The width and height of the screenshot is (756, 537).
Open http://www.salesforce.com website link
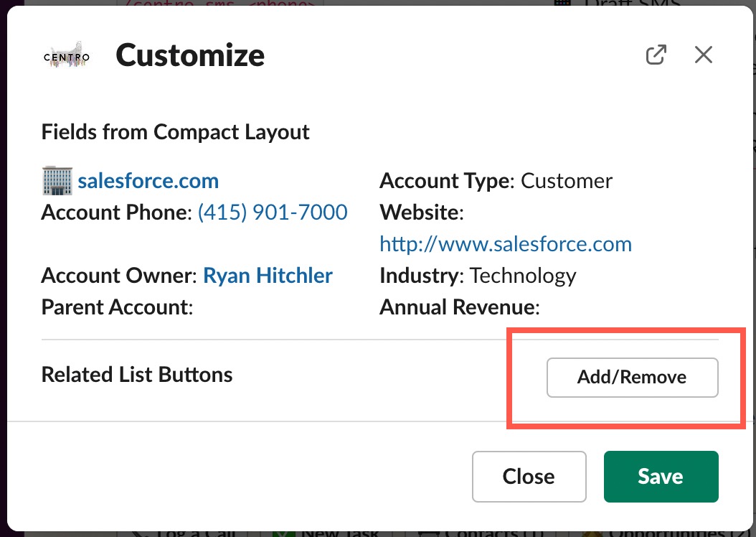506,244
